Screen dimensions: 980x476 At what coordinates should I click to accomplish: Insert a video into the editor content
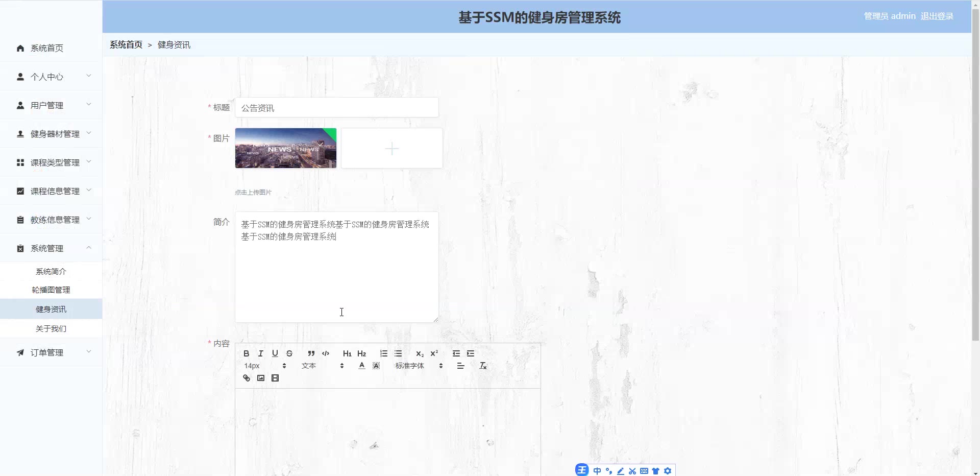coord(275,378)
